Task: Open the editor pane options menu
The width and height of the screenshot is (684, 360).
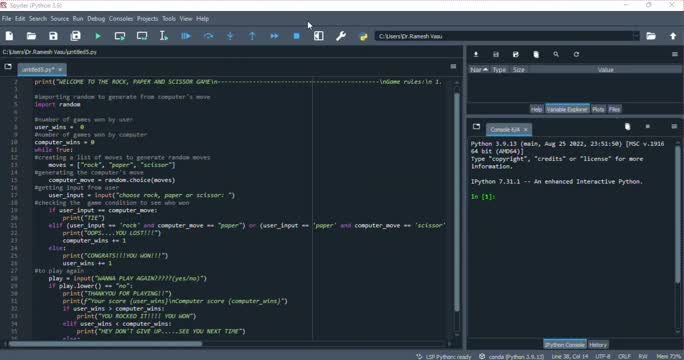Action: pos(453,67)
